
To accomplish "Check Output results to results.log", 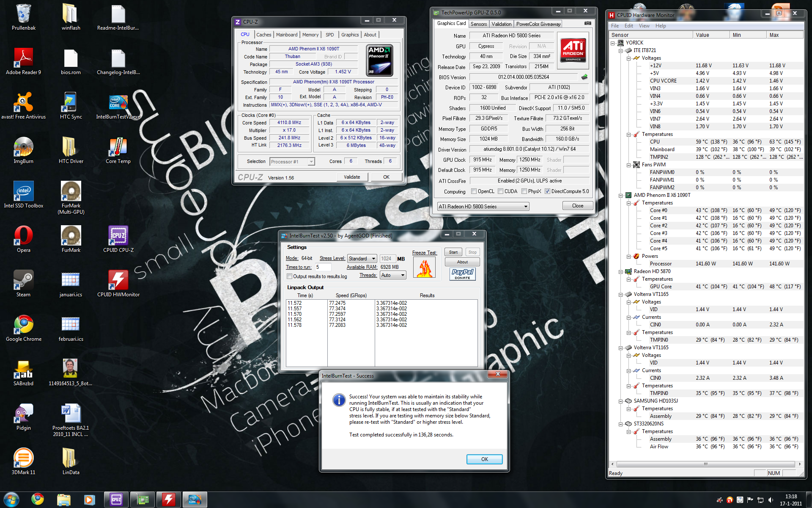I will coord(290,276).
